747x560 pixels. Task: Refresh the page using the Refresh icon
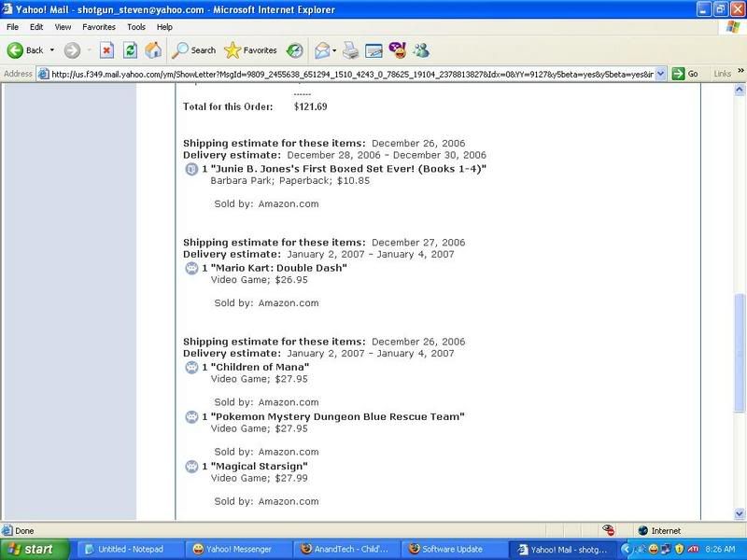click(x=130, y=50)
